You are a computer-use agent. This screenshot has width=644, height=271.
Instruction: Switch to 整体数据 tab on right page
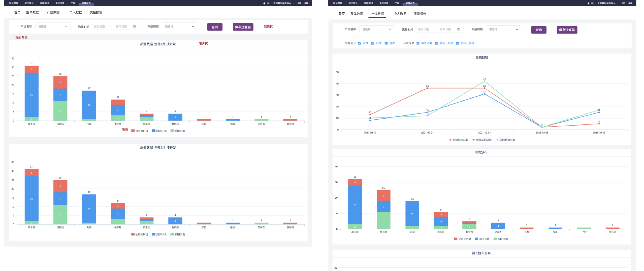[357, 14]
